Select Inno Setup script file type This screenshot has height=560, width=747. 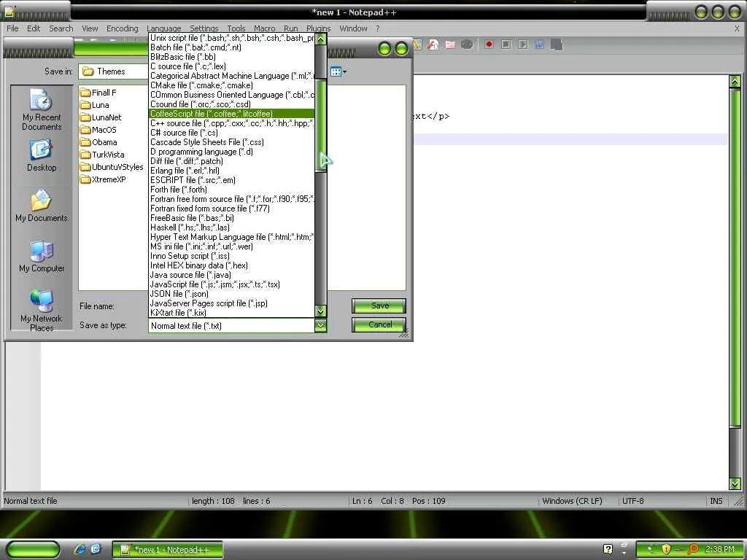pos(231,256)
